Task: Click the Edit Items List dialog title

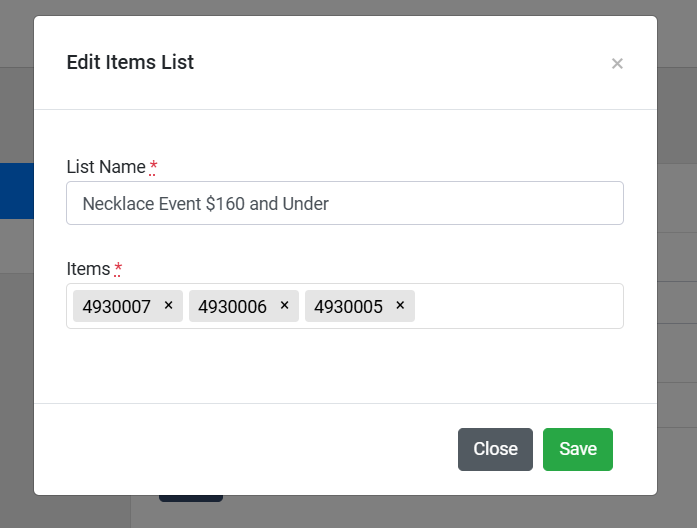Action: (130, 62)
